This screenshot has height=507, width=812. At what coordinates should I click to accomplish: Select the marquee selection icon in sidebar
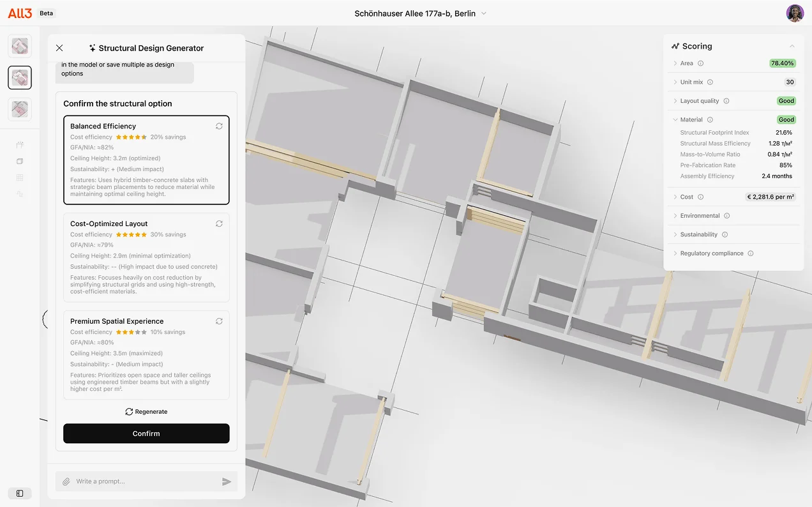[x=19, y=144]
